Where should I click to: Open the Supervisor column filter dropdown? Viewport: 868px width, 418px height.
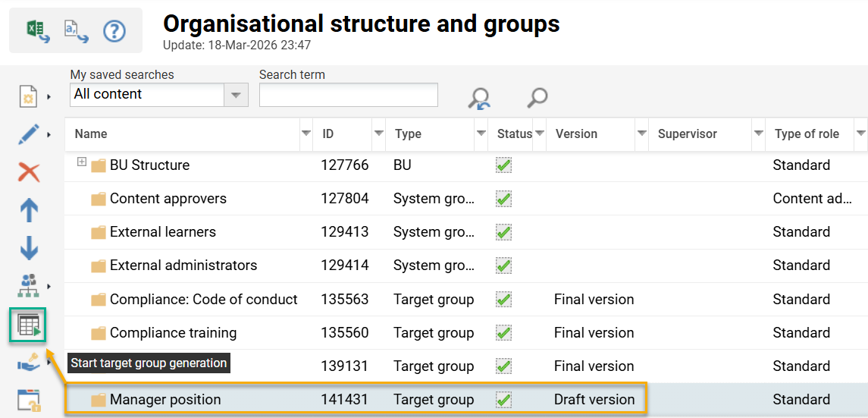759,134
